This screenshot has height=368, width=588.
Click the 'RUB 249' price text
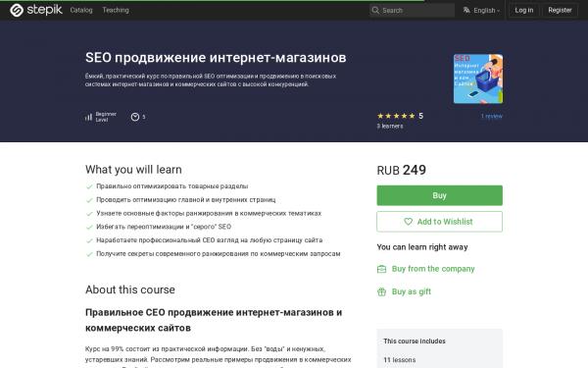(x=401, y=170)
